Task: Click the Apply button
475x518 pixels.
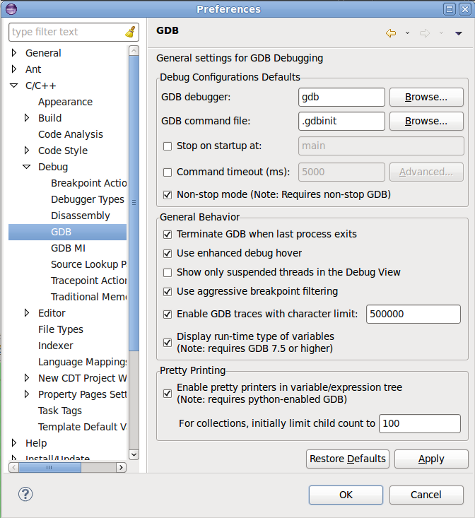Action: (x=431, y=459)
